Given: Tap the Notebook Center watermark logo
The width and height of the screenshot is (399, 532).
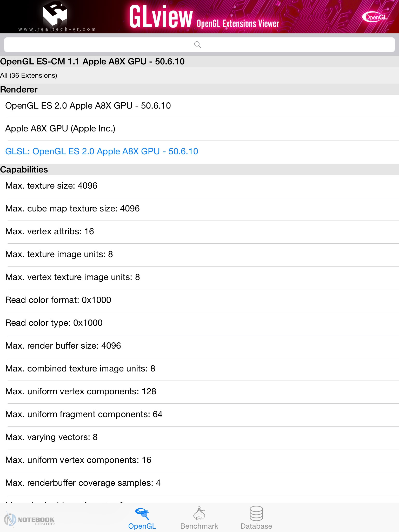Looking at the screenshot, I should click(29, 520).
